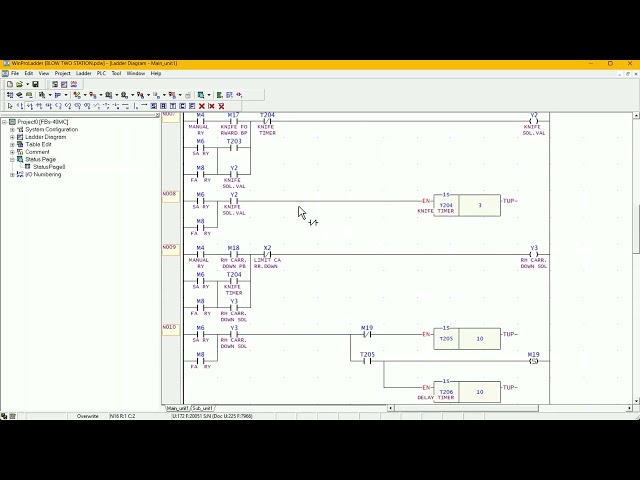Switch to the Main_unit1 tab
Viewport: 640px width, 480px height.
(x=178, y=408)
